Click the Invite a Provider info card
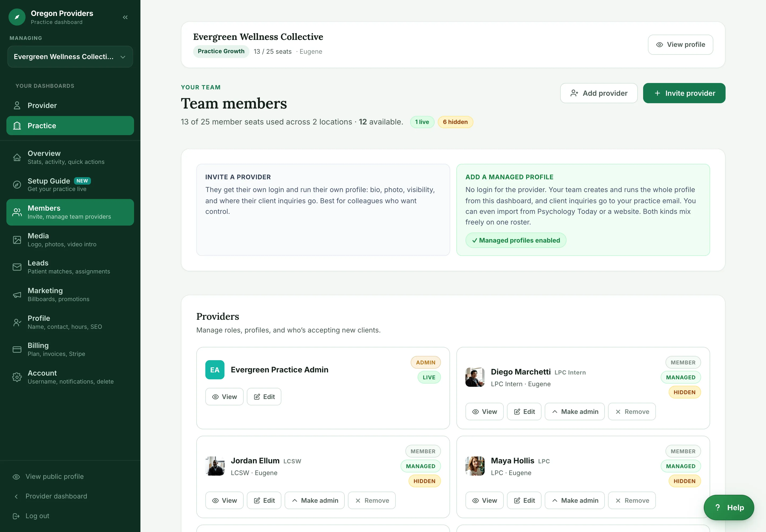 pos(323,210)
